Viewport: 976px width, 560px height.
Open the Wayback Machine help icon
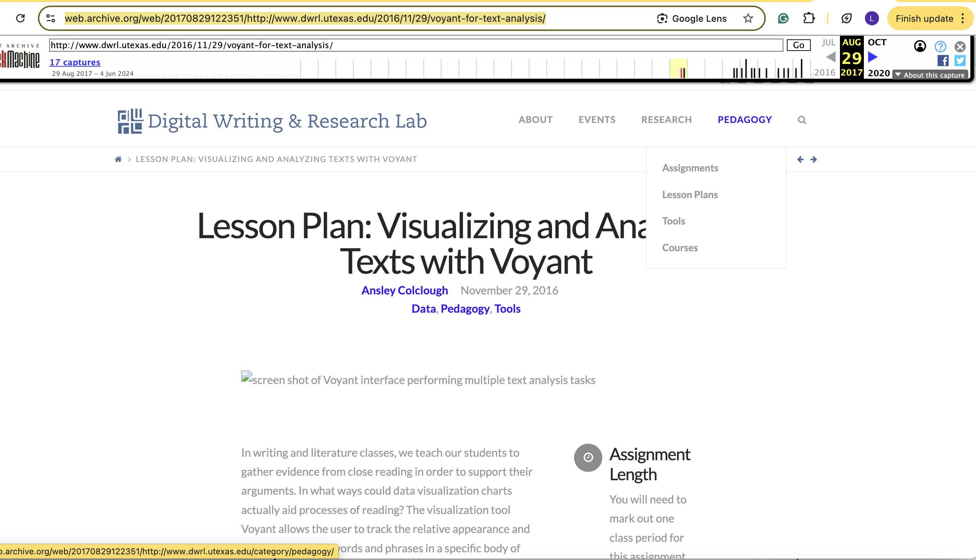tap(940, 46)
